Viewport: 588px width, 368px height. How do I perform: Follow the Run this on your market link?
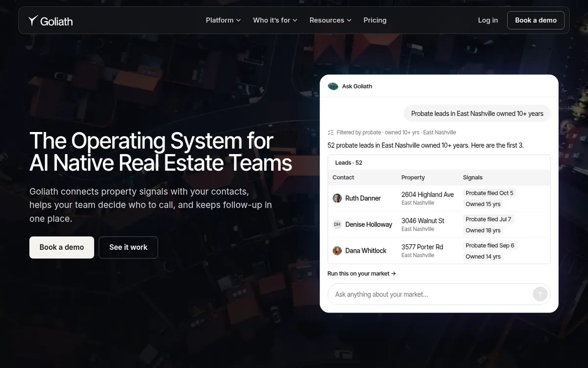[x=362, y=274]
